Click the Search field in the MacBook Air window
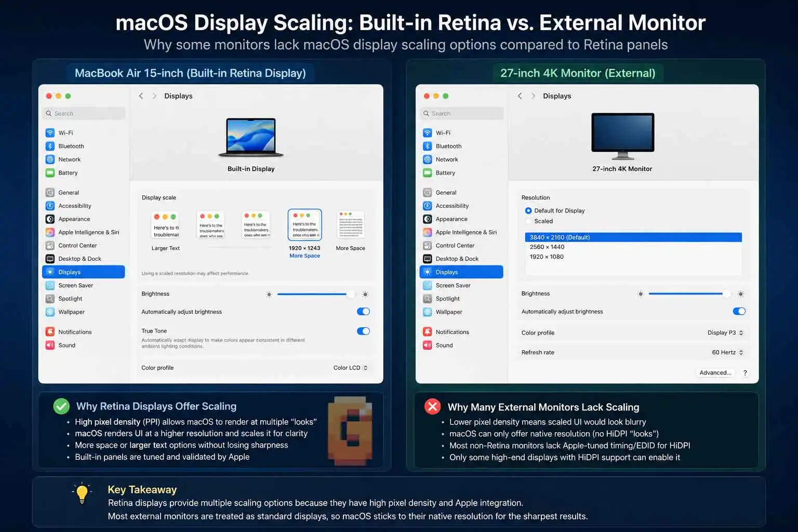Viewport: 798px width, 532px height. [84, 114]
